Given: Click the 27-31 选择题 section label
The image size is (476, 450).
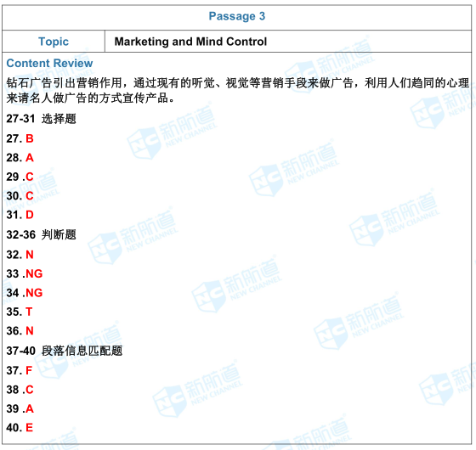Looking at the screenshot, I should coord(42,119).
